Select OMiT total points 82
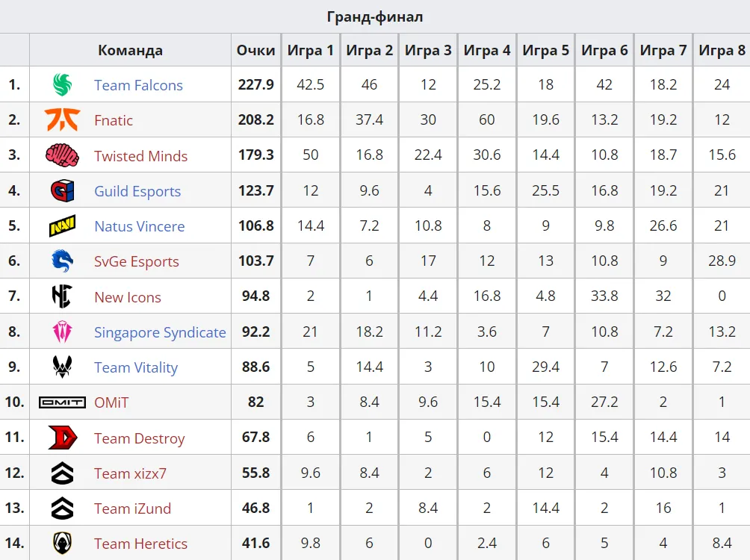The width and height of the screenshot is (750, 560). tap(256, 402)
